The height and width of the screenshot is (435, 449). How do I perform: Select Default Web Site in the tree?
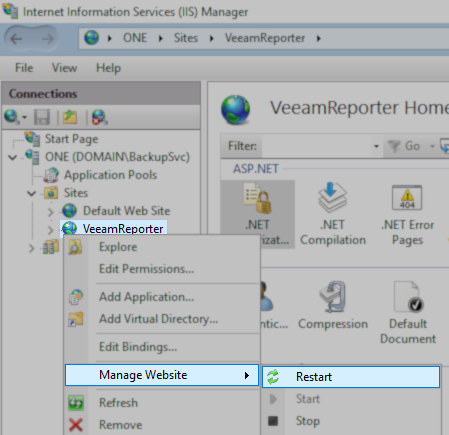[126, 211]
